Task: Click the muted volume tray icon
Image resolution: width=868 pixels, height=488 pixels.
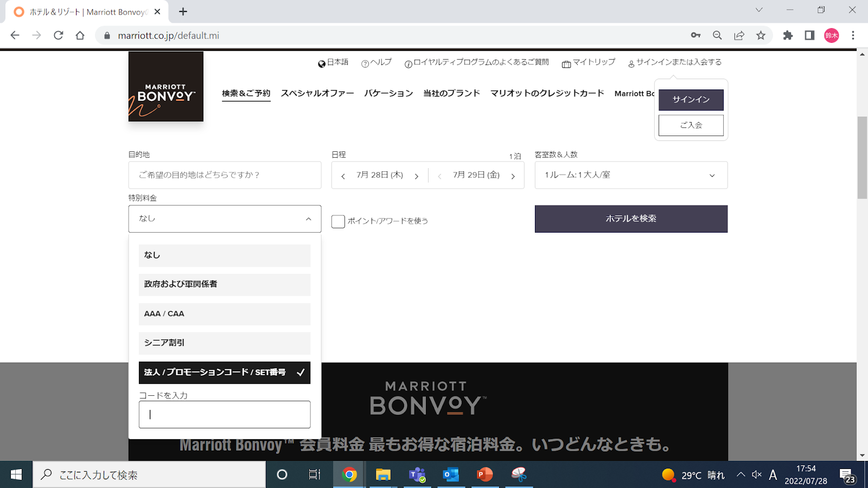Action: (757, 475)
